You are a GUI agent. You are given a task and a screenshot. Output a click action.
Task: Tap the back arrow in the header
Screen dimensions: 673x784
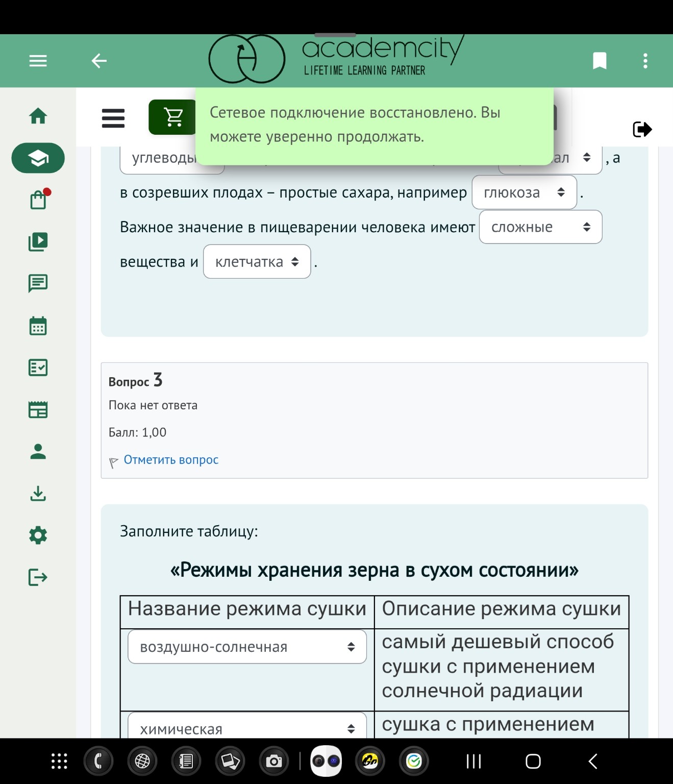click(x=99, y=61)
